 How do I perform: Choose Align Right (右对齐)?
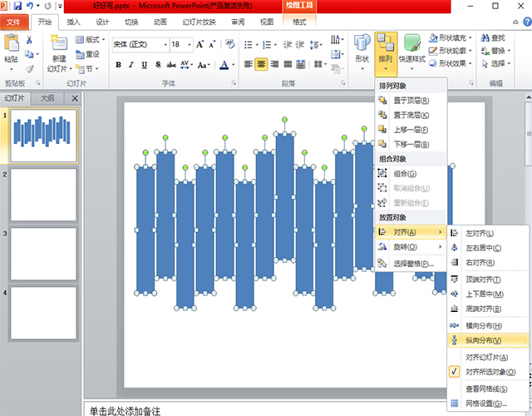tap(488, 263)
